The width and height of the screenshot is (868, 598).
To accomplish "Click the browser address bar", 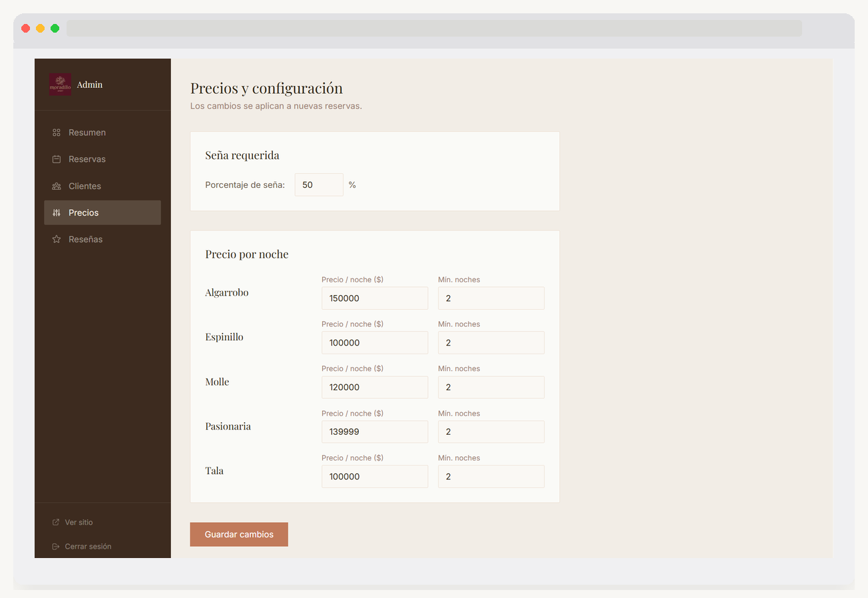I will tap(434, 28).
